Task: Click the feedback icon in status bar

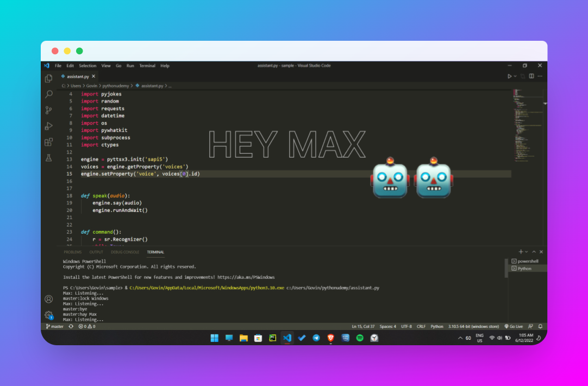Action: [530, 326]
